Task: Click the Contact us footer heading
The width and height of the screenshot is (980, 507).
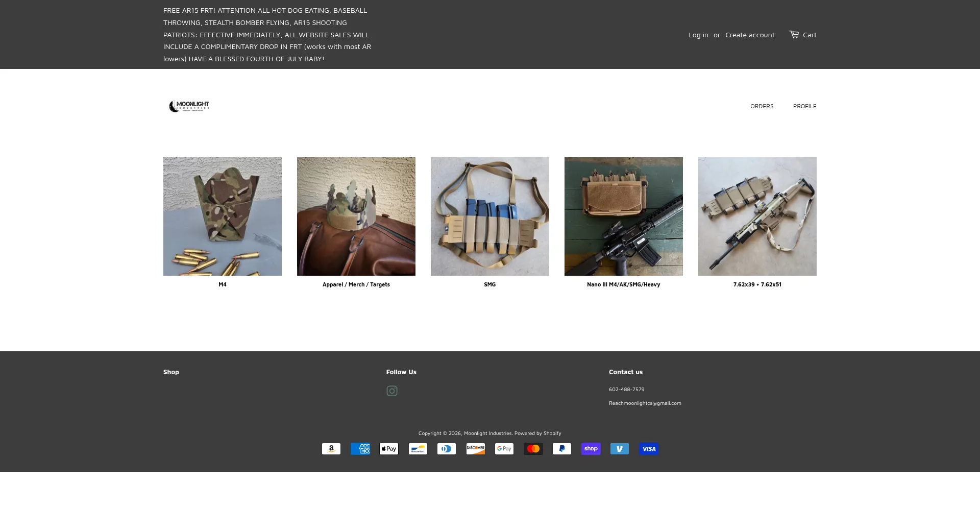Action: 626,372
